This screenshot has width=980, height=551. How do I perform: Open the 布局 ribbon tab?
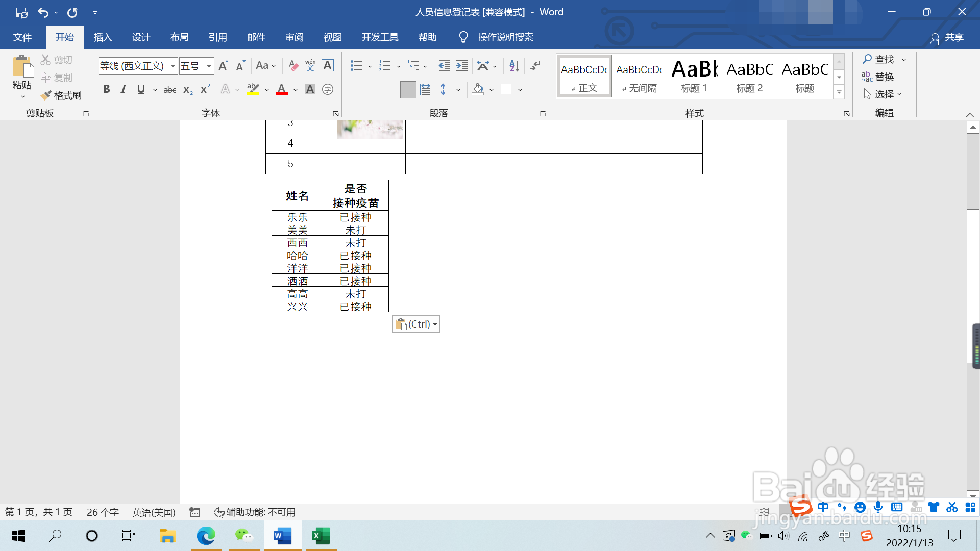[x=179, y=37]
